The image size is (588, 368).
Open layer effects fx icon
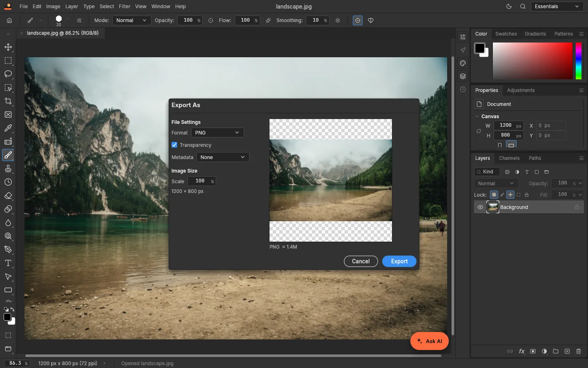(x=521, y=351)
